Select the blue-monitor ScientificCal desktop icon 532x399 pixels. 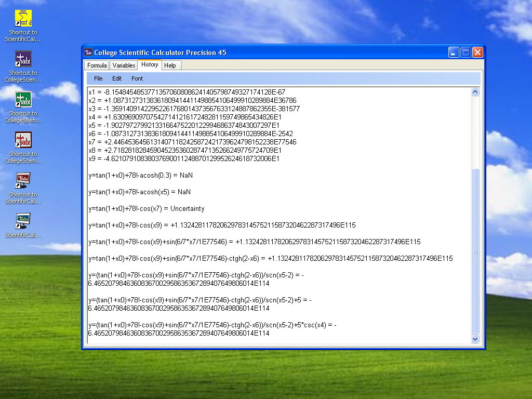tap(23, 221)
